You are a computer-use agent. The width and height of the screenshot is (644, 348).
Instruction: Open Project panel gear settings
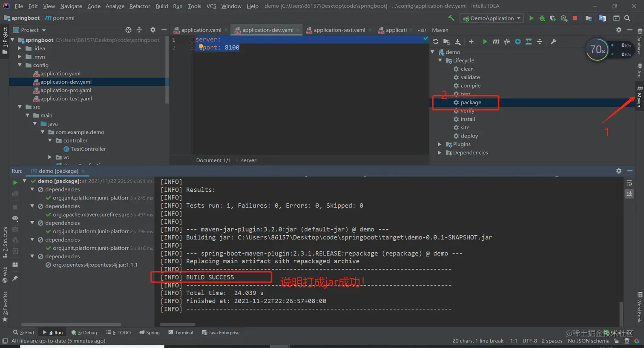tap(153, 30)
